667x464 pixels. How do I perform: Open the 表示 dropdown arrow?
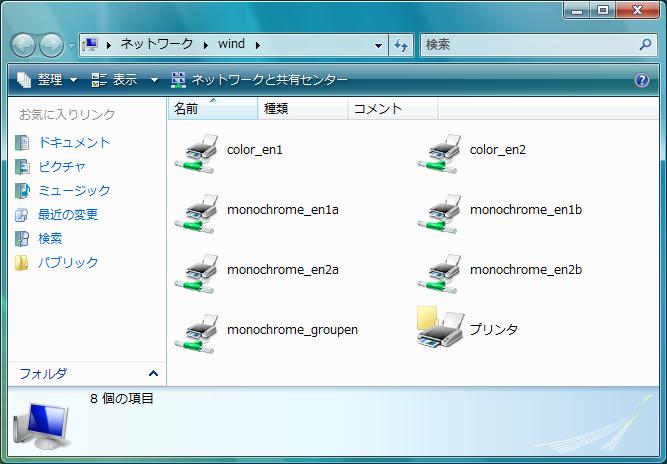pyautogui.click(x=154, y=80)
